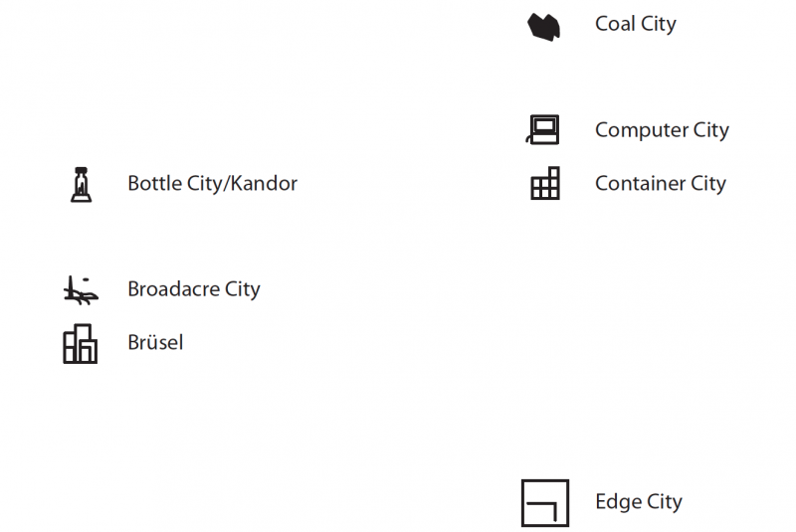
Task: Click the cap of the Kandor bottle icon
Action: point(82,170)
